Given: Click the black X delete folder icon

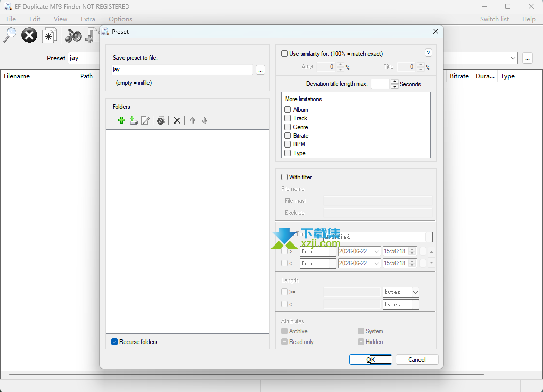Looking at the screenshot, I should coord(177,120).
